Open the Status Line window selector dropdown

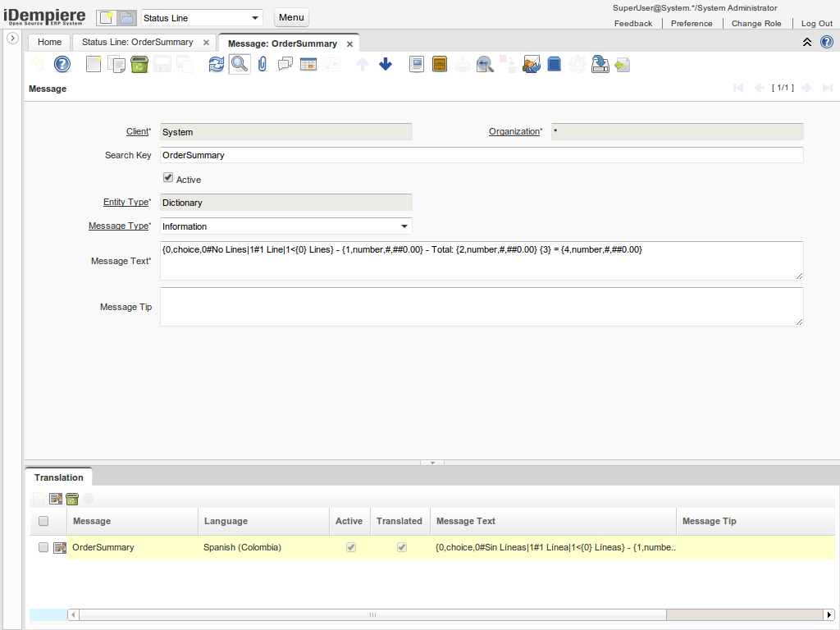pos(254,18)
